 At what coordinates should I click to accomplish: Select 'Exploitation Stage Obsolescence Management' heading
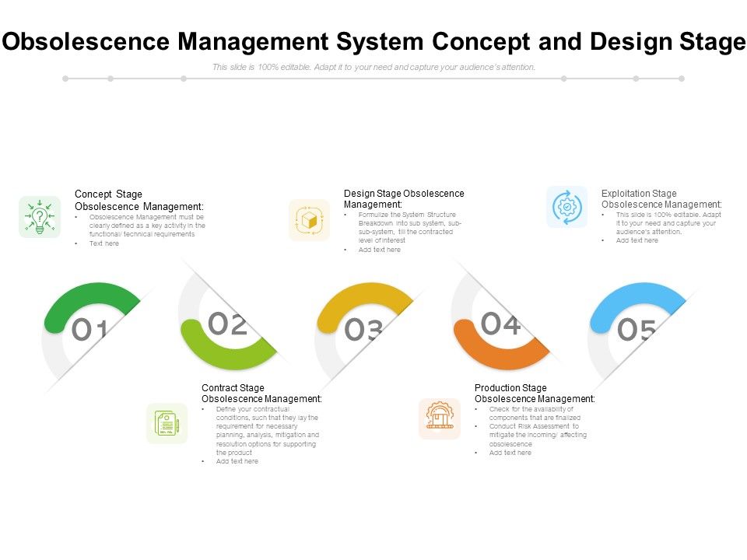coord(661,198)
